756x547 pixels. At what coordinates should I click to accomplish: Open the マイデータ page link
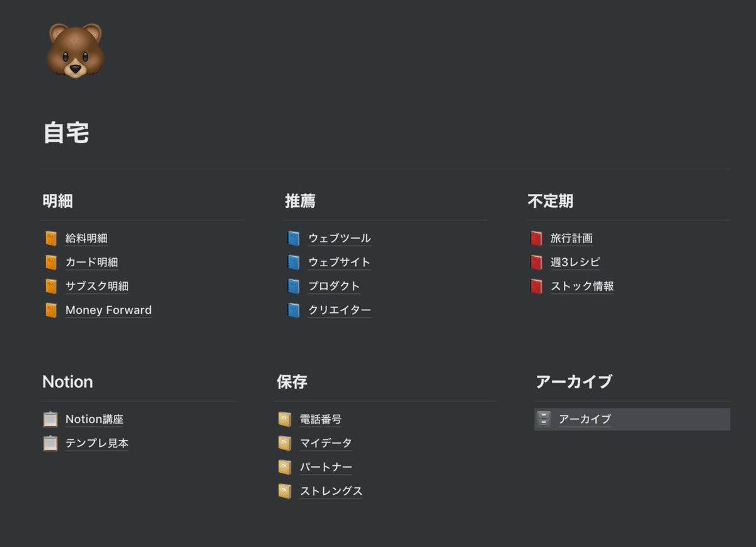click(326, 443)
